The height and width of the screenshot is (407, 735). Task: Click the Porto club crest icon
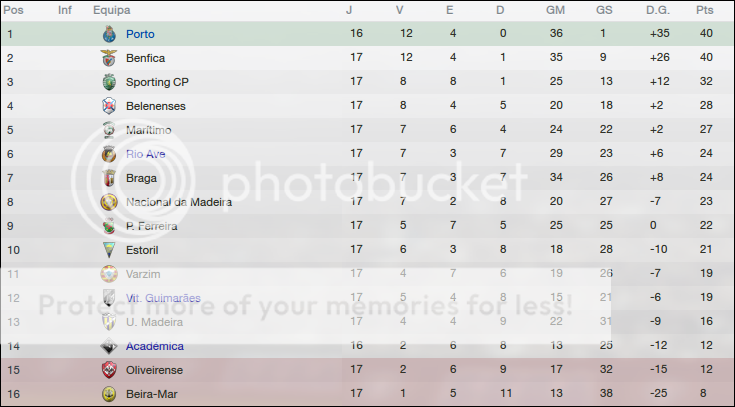coord(110,34)
